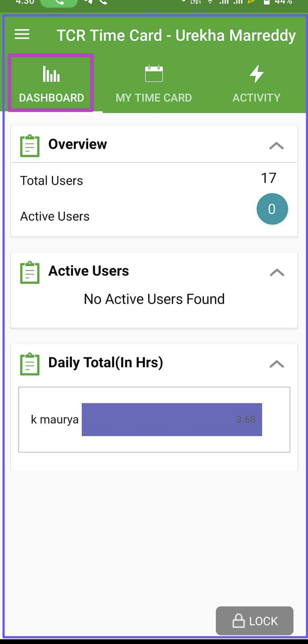Collapse the Overview section chevron
Image resolution: width=308 pixels, height=644 pixels.
(x=276, y=146)
